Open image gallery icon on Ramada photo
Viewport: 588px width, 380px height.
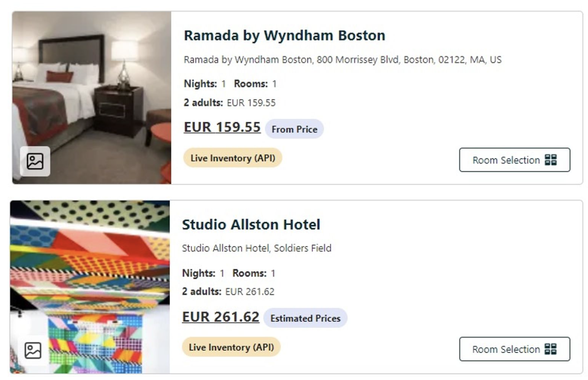coord(35,161)
